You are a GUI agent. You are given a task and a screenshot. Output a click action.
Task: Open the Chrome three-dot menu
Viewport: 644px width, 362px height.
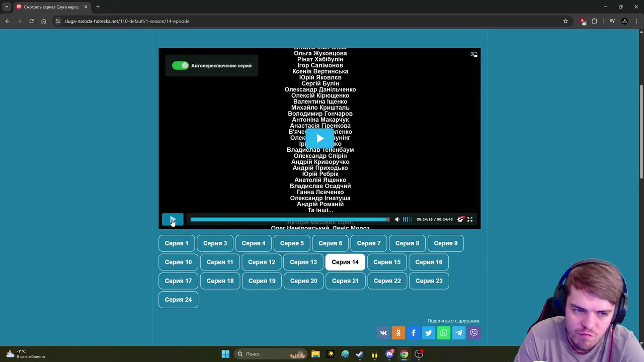click(x=637, y=21)
